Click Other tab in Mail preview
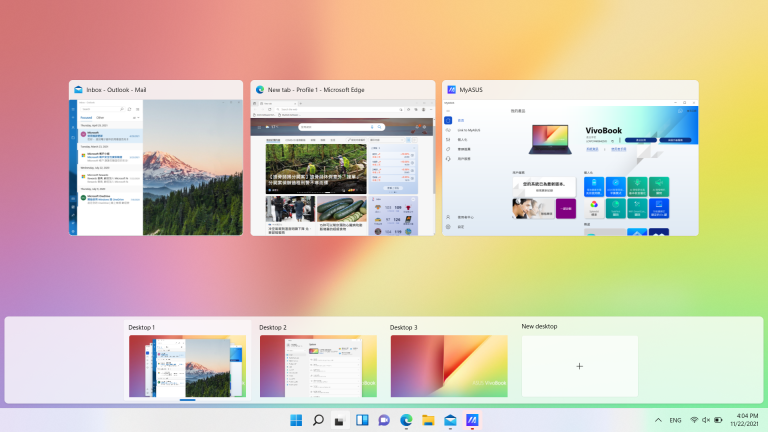The height and width of the screenshot is (432, 768). [100, 118]
